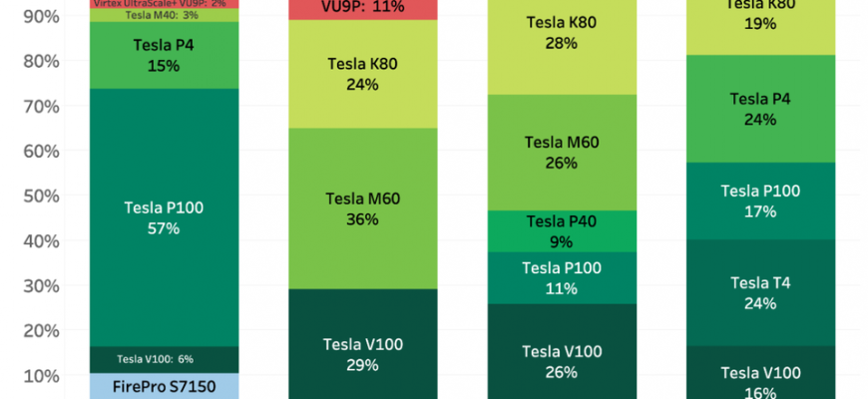Select the Tesla T4 24% segment

tap(762, 292)
